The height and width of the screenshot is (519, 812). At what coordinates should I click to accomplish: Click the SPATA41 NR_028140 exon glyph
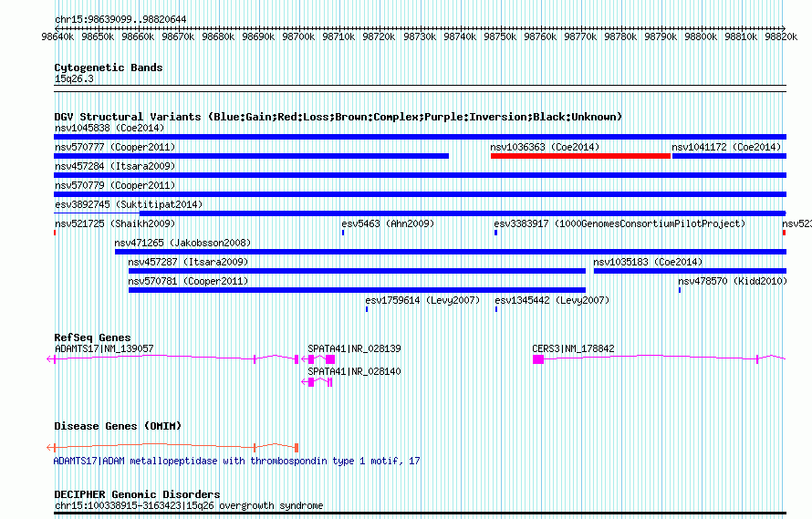coord(317,382)
